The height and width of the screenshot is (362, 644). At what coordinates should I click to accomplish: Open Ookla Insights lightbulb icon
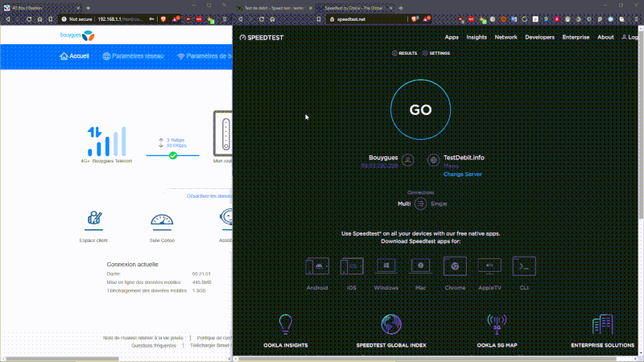tap(286, 324)
